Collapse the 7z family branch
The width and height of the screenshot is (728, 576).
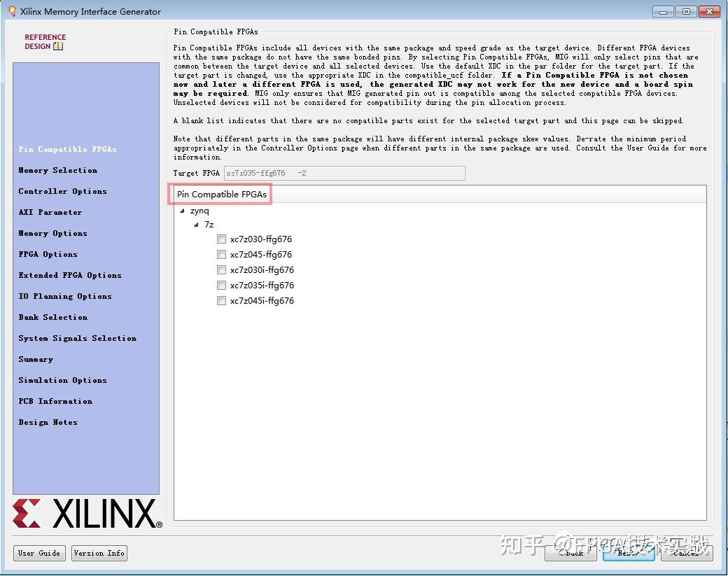point(195,224)
